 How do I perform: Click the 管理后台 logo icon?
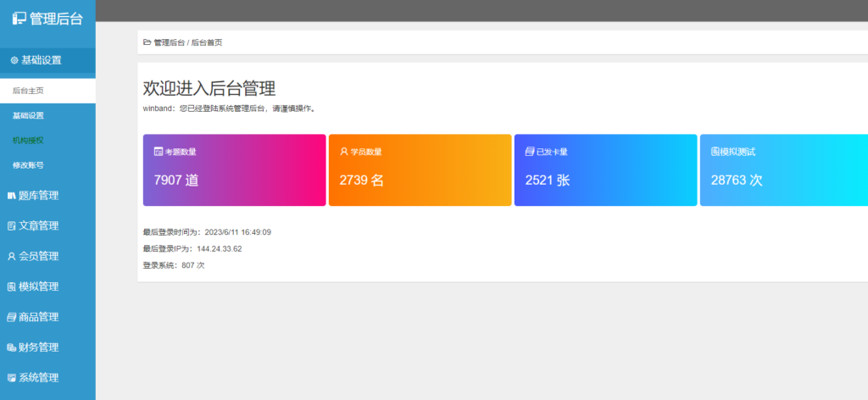pyautogui.click(x=19, y=19)
